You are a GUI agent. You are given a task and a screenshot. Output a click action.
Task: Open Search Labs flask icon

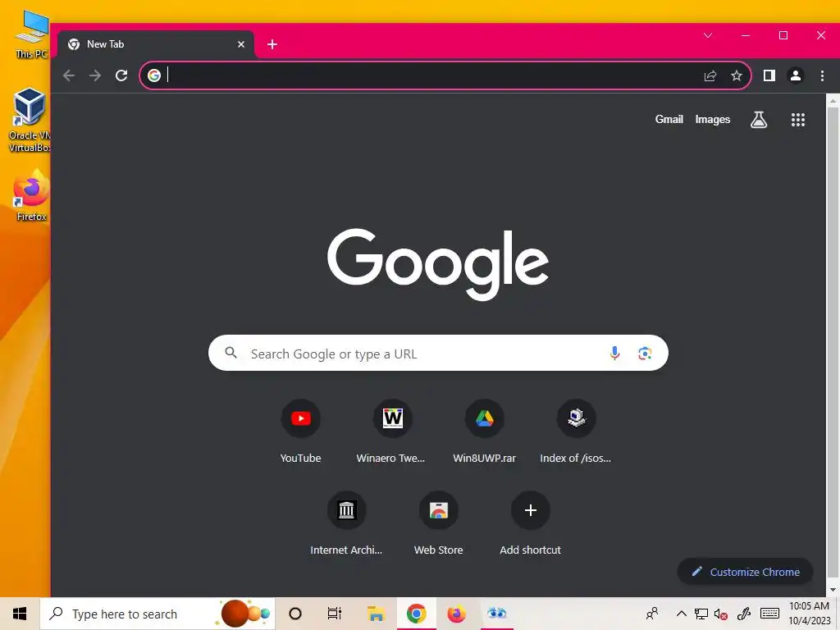point(759,120)
